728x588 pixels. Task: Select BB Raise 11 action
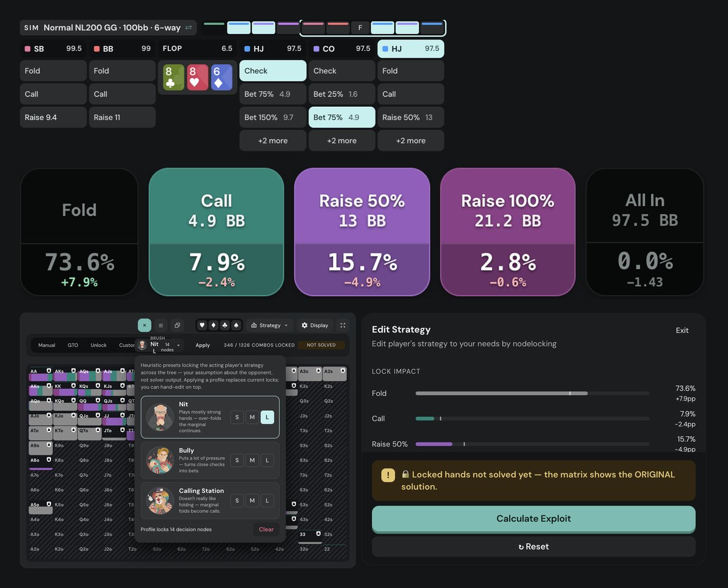(123, 117)
